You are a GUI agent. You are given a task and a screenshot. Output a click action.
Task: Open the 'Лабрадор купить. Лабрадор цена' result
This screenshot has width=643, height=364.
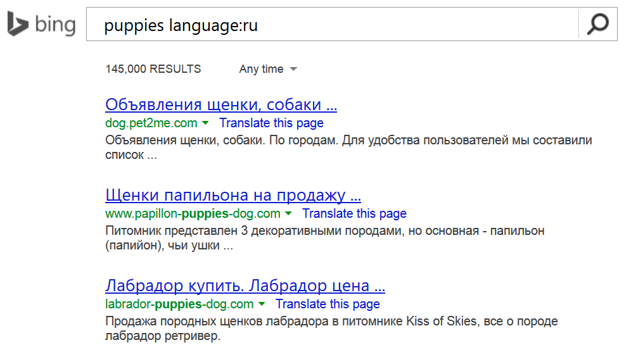tap(245, 286)
